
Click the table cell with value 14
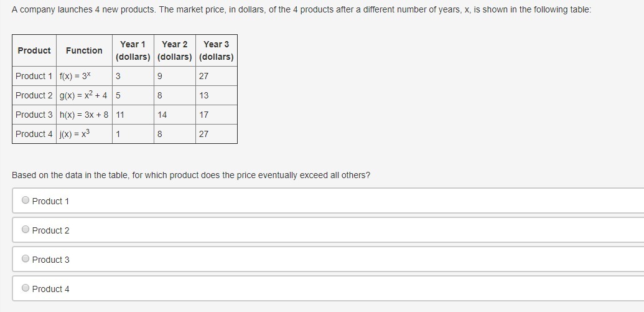click(162, 115)
